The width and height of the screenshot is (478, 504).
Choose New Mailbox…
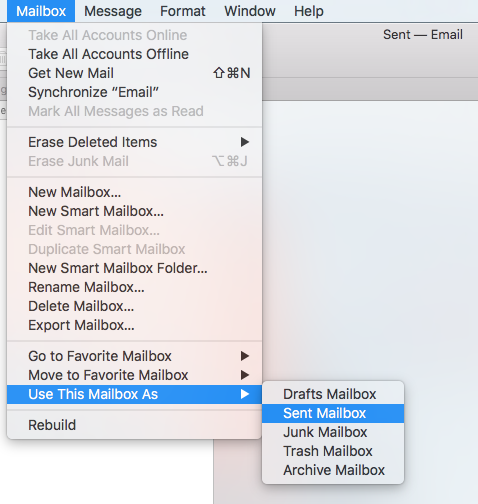coord(134,192)
